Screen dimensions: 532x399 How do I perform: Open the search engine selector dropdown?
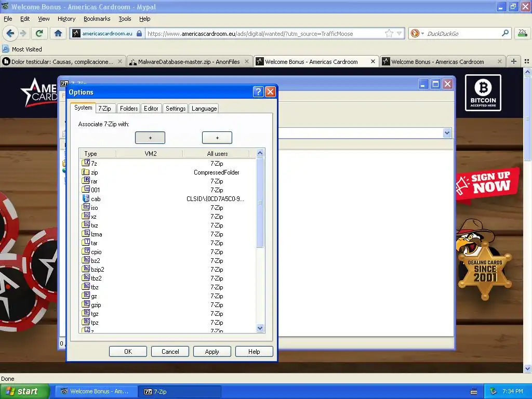click(422, 33)
